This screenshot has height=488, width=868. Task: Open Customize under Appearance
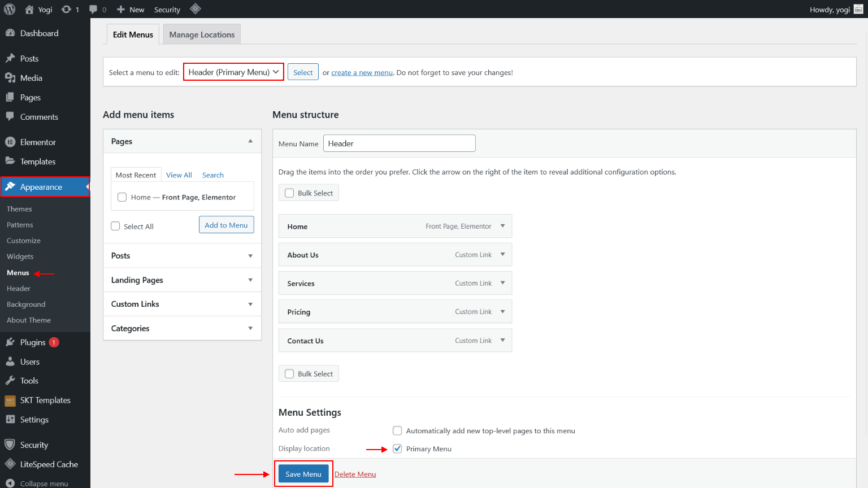(x=24, y=241)
